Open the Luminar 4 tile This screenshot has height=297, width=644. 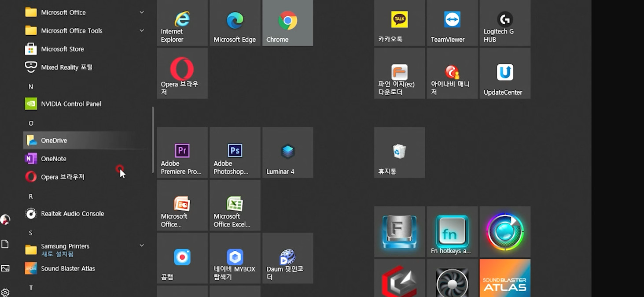pos(288,152)
